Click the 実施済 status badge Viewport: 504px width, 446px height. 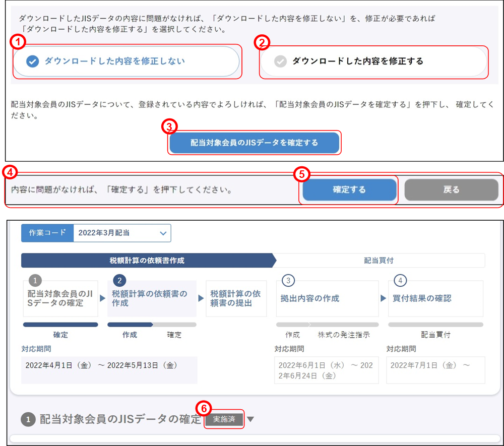pos(224,419)
